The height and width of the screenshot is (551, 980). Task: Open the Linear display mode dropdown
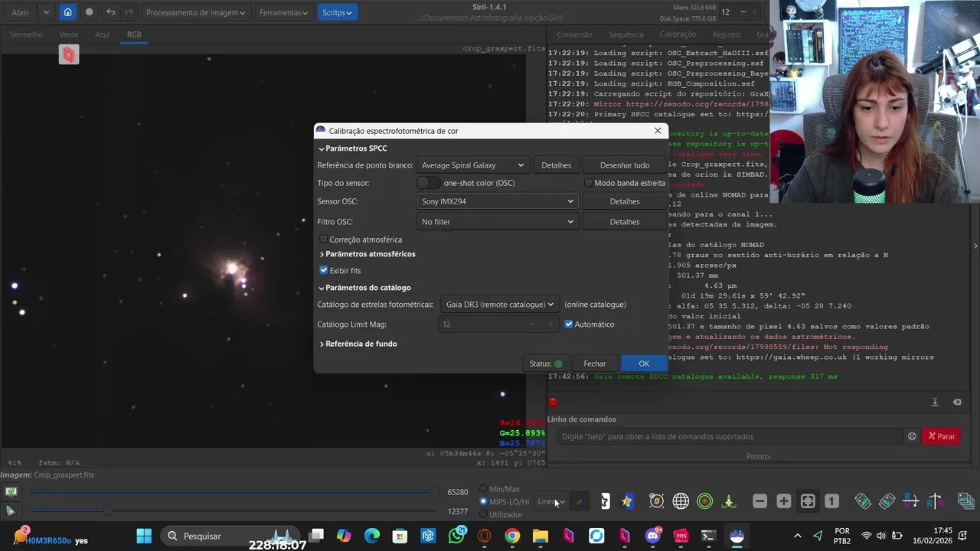pyautogui.click(x=551, y=502)
